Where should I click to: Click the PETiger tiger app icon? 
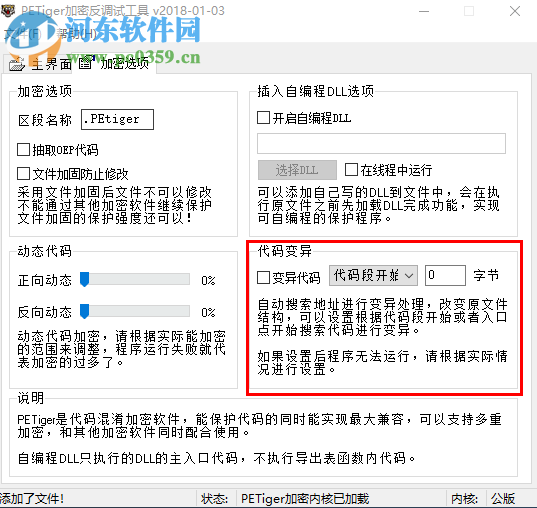click(x=8, y=10)
